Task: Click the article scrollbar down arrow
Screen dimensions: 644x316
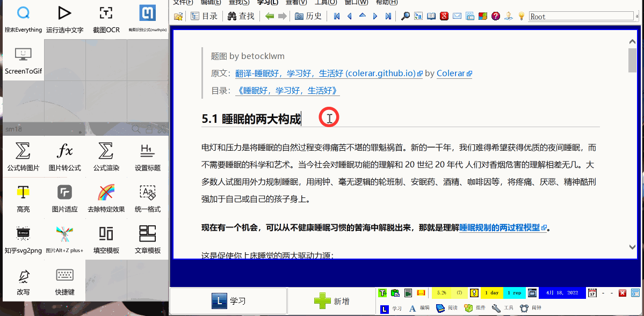Action: [x=633, y=247]
